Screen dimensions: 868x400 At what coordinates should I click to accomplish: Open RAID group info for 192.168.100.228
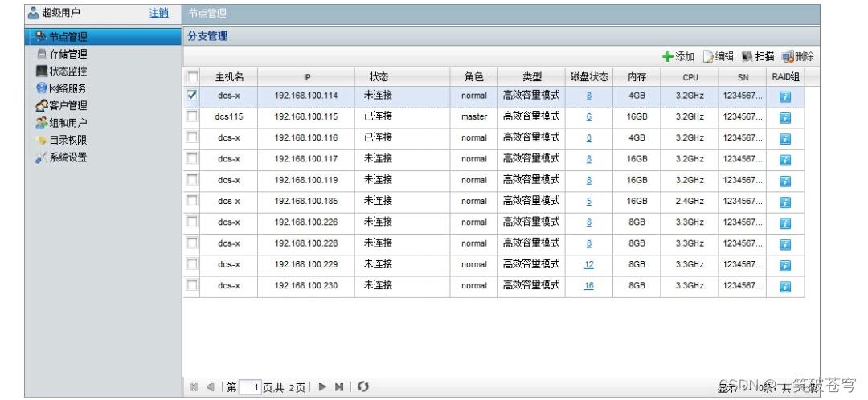tap(785, 244)
